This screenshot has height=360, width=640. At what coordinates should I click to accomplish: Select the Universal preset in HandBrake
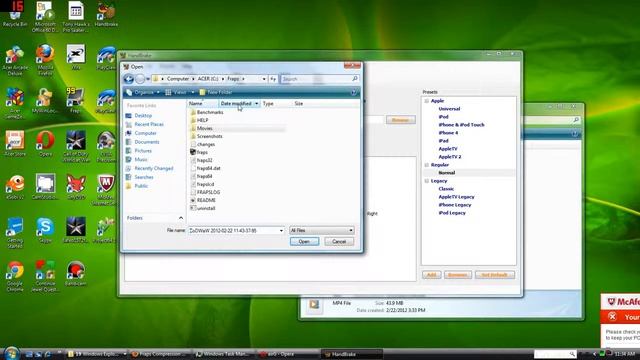(449, 109)
